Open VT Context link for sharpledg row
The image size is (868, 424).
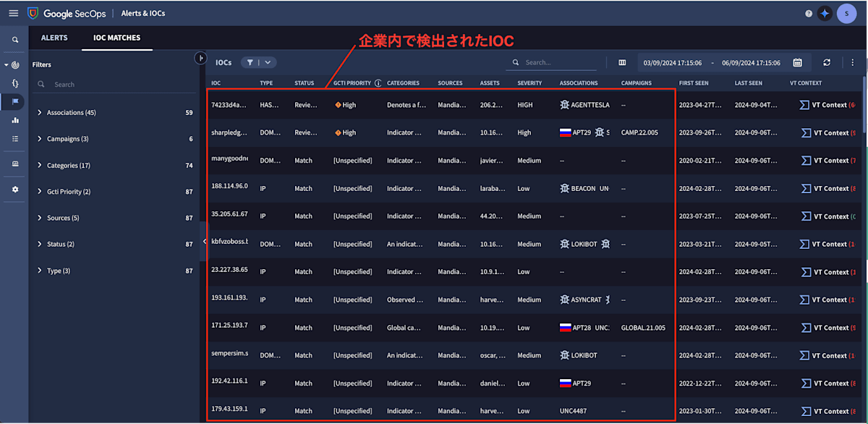[827, 133]
